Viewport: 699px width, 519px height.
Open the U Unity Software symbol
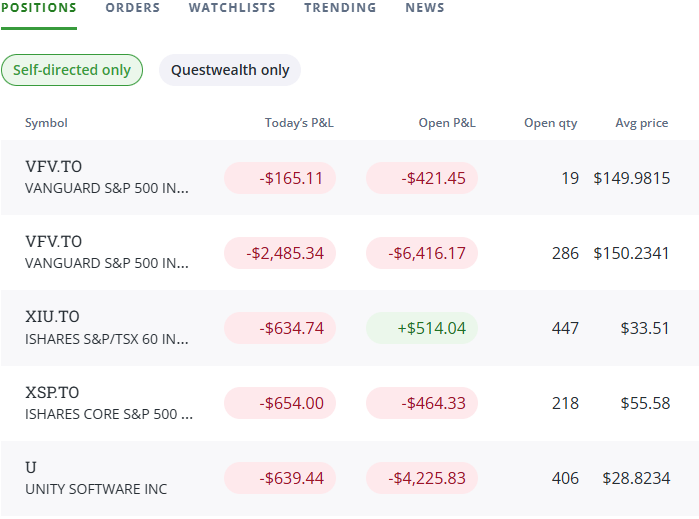pyautogui.click(x=31, y=467)
